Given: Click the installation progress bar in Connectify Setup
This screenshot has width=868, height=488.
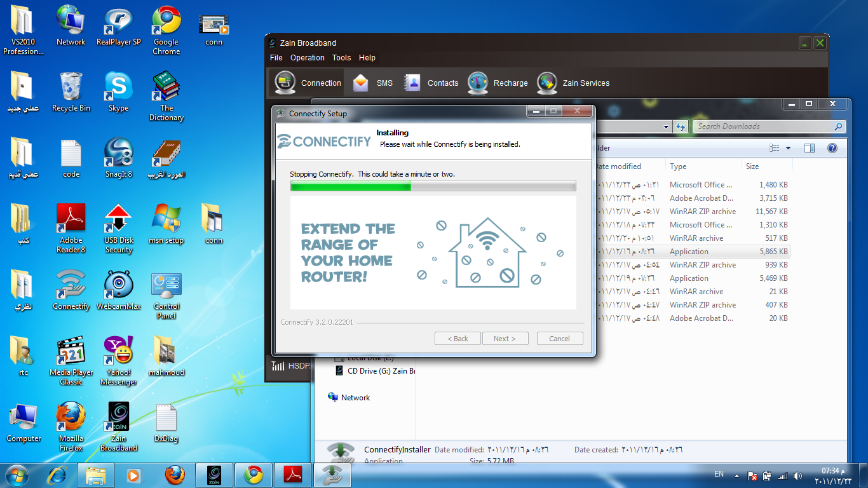Looking at the screenshot, I should click(x=433, y=186).
